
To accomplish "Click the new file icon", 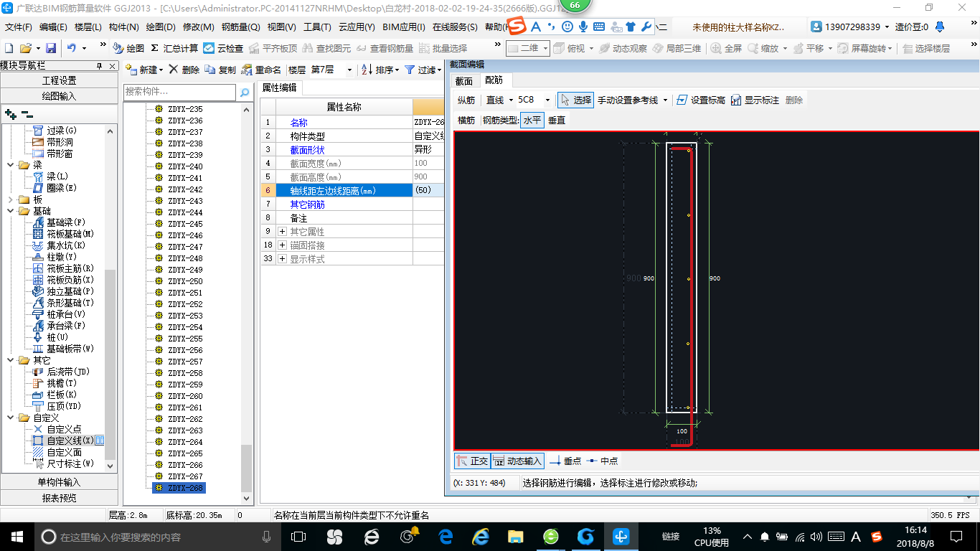I will [9, 48].
